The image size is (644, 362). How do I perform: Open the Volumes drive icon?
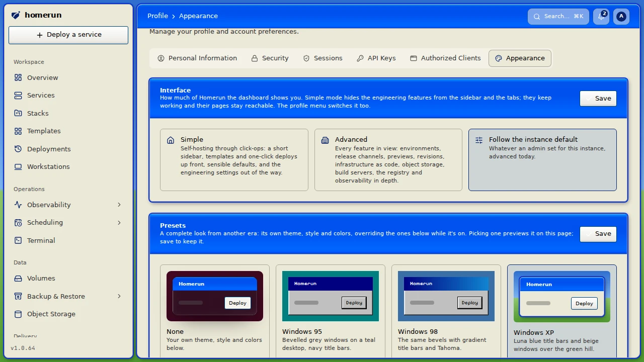18,278
